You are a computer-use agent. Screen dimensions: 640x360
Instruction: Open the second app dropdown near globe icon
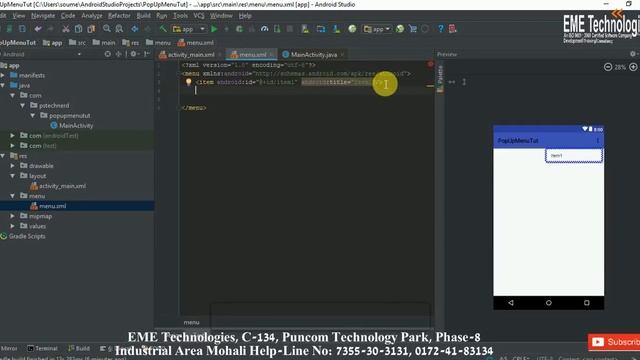pyautogui.click(x=377, y=29)
